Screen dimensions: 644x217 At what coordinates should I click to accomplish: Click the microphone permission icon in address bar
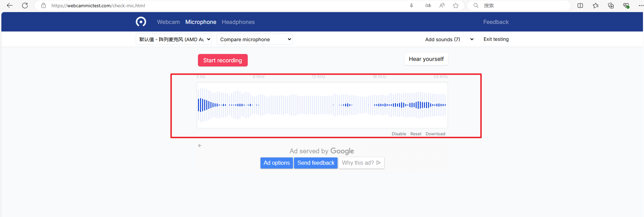click(411, 6)
